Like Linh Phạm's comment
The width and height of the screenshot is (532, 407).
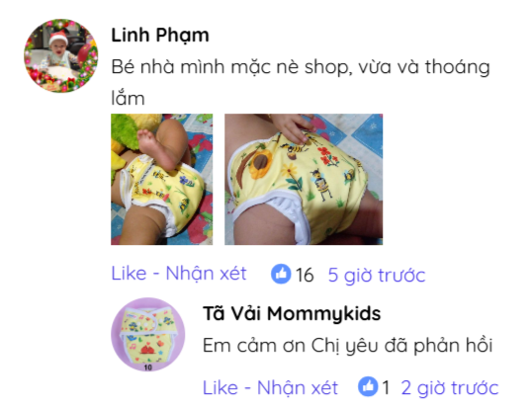pos(129,274)
